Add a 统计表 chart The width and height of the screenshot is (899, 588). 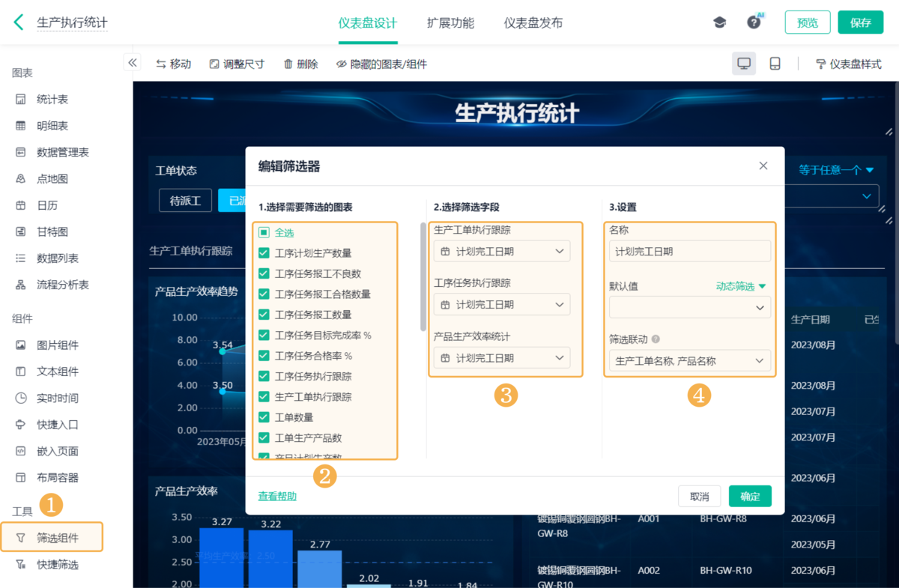52,100
